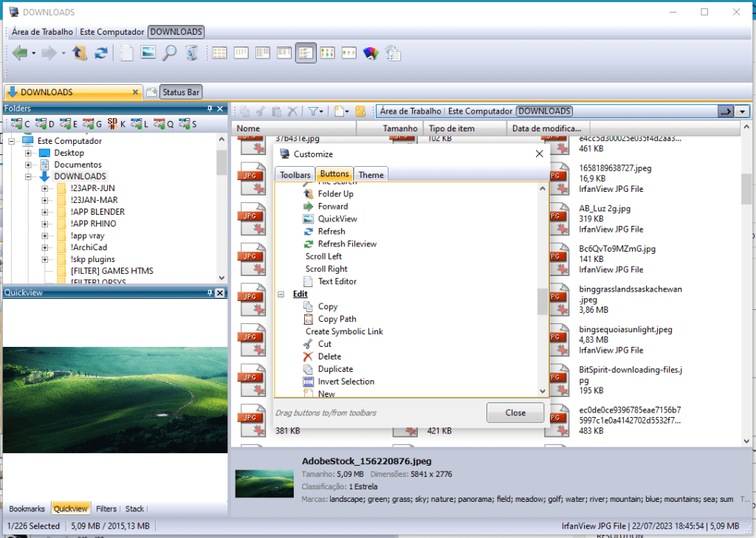The width and height of the screenshot is (756, 538).
Task: Expand the !APP BLENDER folder node
Action: click(x=45, y=212)
